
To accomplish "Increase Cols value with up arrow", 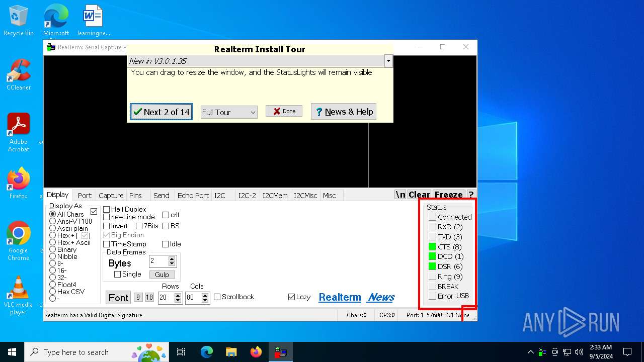I will pyautogui.click(x=205, y=295).
